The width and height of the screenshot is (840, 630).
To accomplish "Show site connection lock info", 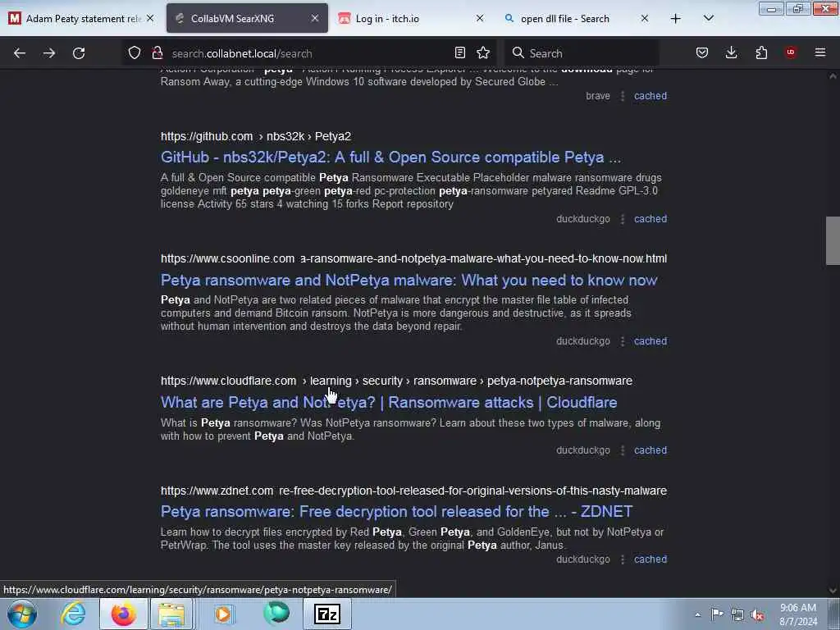I will pos(157,52).
